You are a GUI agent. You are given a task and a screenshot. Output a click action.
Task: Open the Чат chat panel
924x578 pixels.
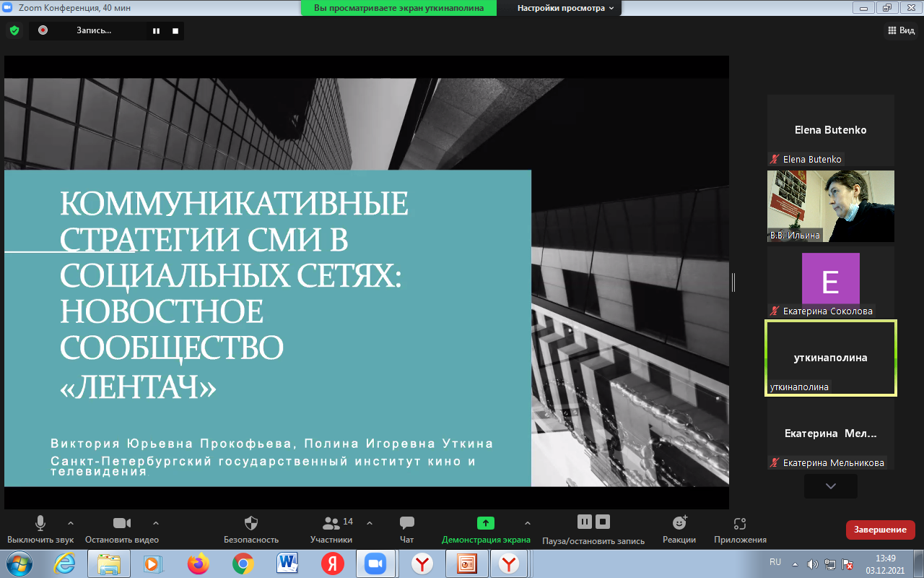407,530
